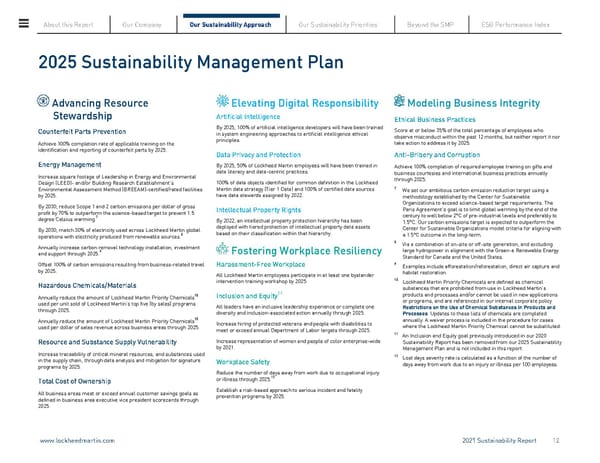Click the Modeling Business Integrity icon

tap(376, 103)
